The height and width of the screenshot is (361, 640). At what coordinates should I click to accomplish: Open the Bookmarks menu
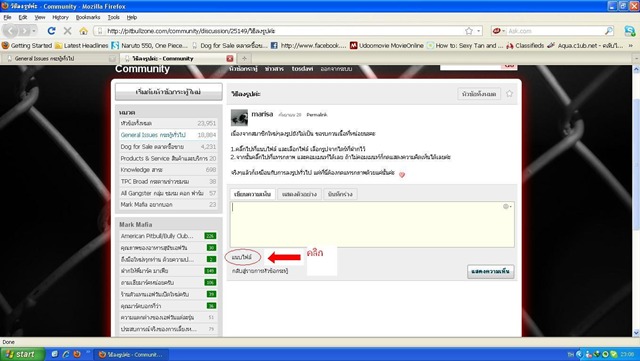click(x=88, y=17)
